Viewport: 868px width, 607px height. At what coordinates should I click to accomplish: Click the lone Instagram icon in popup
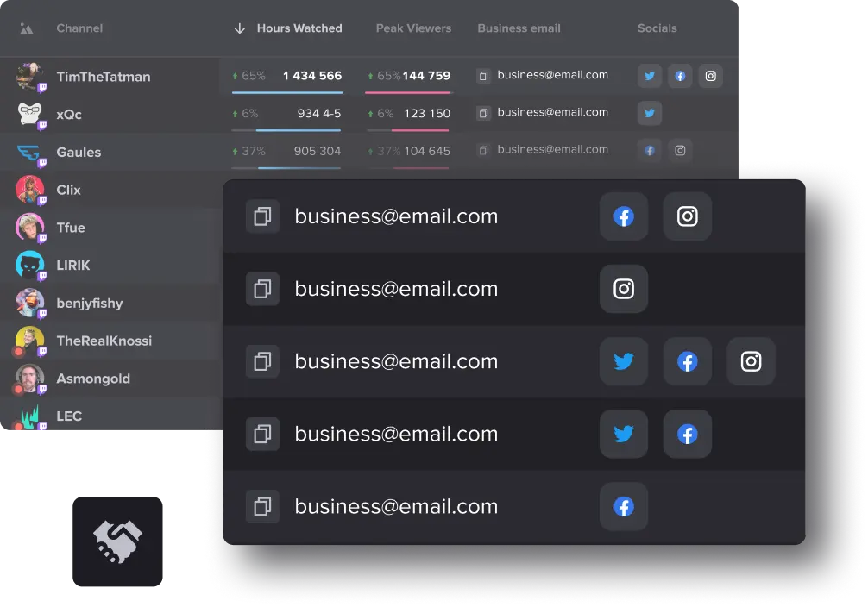(x=623, y=289)
